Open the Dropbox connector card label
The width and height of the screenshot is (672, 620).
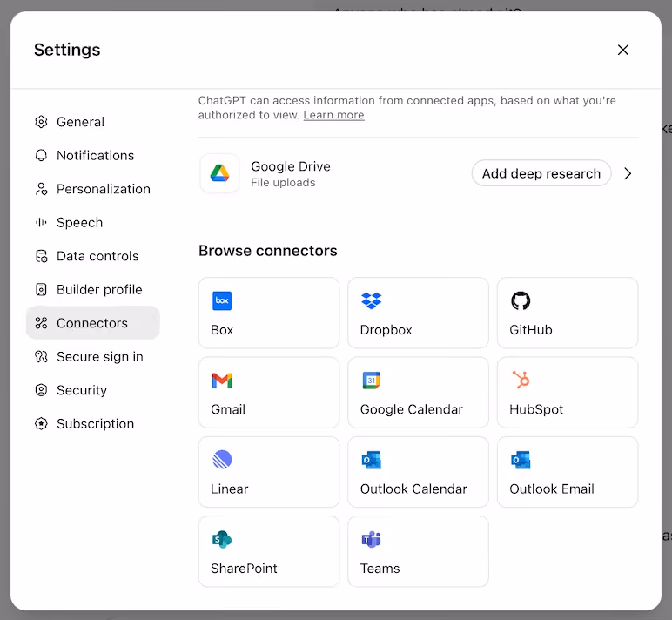tap(386, 330)
